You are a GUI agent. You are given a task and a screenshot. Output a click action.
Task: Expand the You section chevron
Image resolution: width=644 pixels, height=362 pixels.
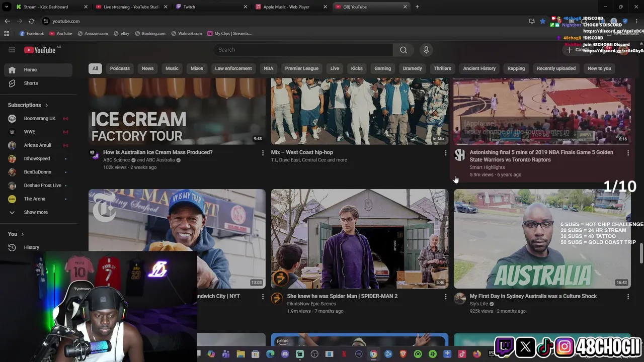point(22,234)
